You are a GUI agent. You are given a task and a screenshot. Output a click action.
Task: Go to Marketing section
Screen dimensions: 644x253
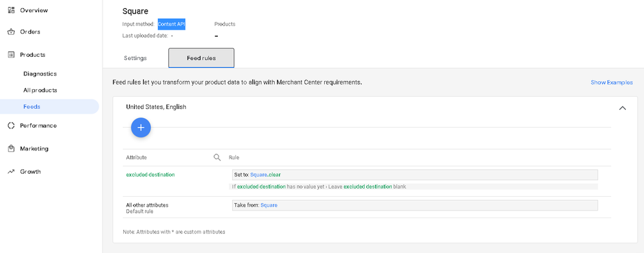tap(34, 148)
